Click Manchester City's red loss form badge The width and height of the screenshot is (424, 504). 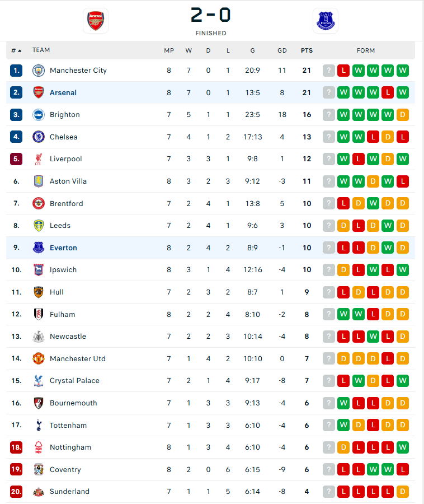click(343, 71)
